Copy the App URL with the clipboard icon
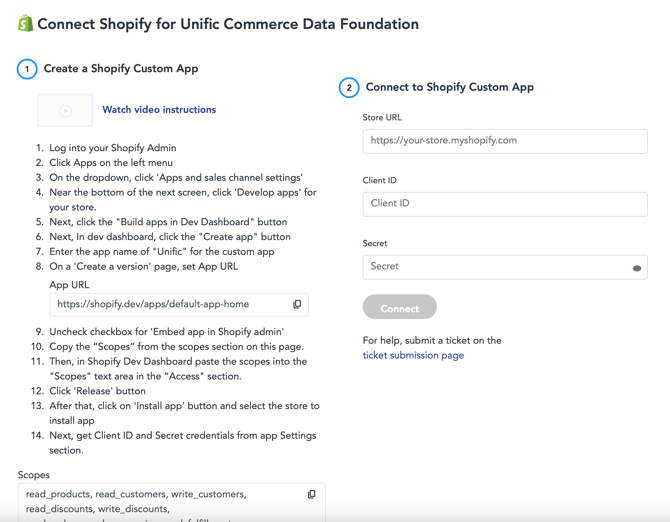Viewport: 670px width, 522px height. tap(297, 304)
